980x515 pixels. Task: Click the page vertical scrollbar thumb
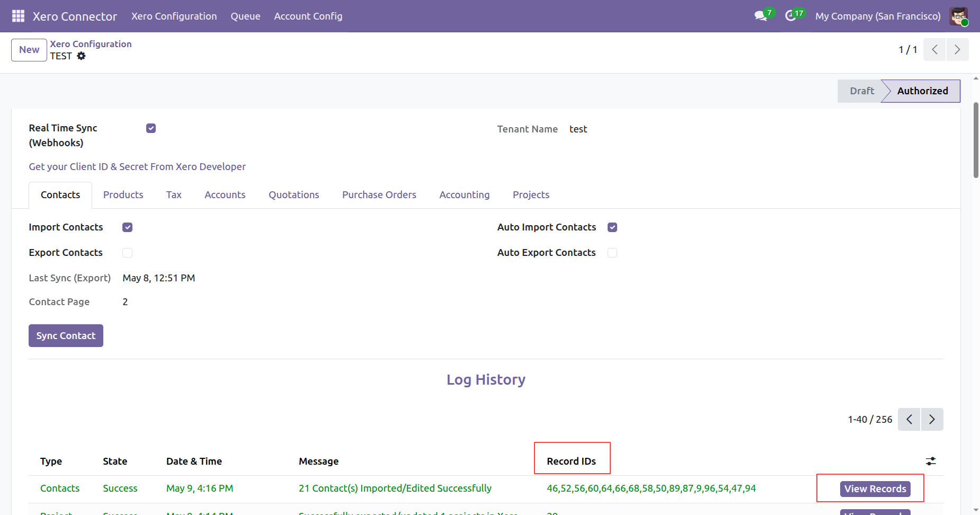pyautogui.click(x=976, y=140)
